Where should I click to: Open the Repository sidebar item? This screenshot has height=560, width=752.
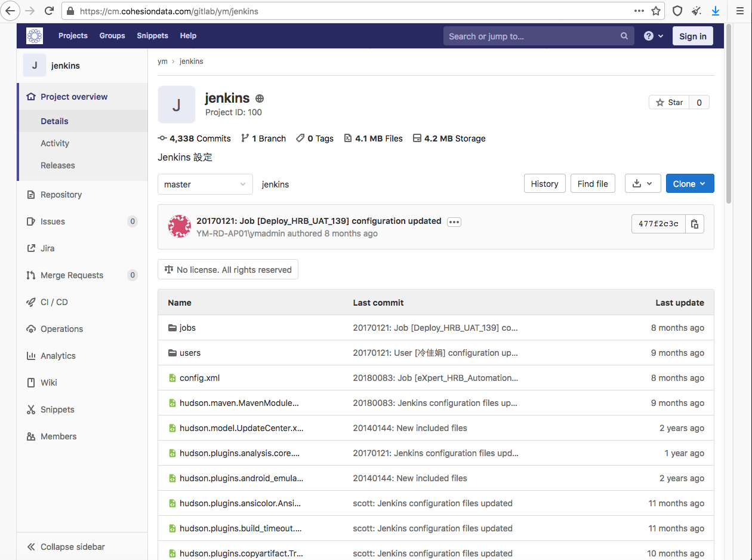pos(82,195)
